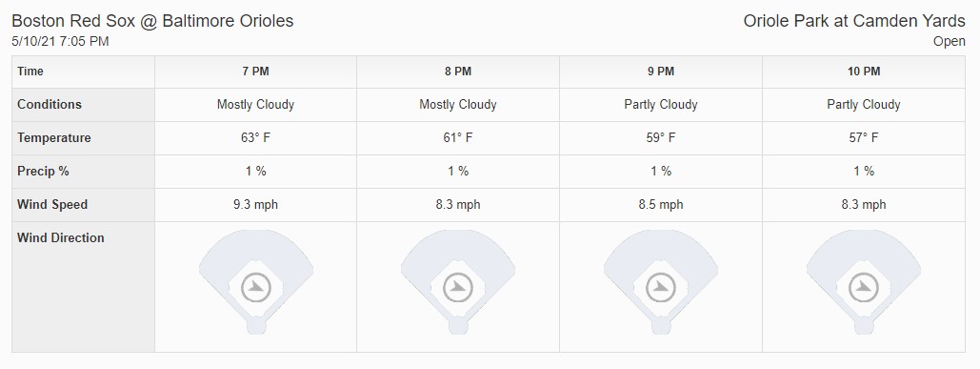Click the 63° F temperature cell
Viewport: 980px width, 369px height.
coord(255,137)
